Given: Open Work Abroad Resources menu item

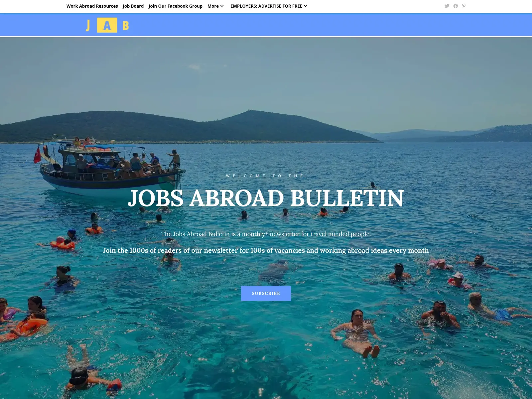Looking at the screenshot, I should (92, 6).
